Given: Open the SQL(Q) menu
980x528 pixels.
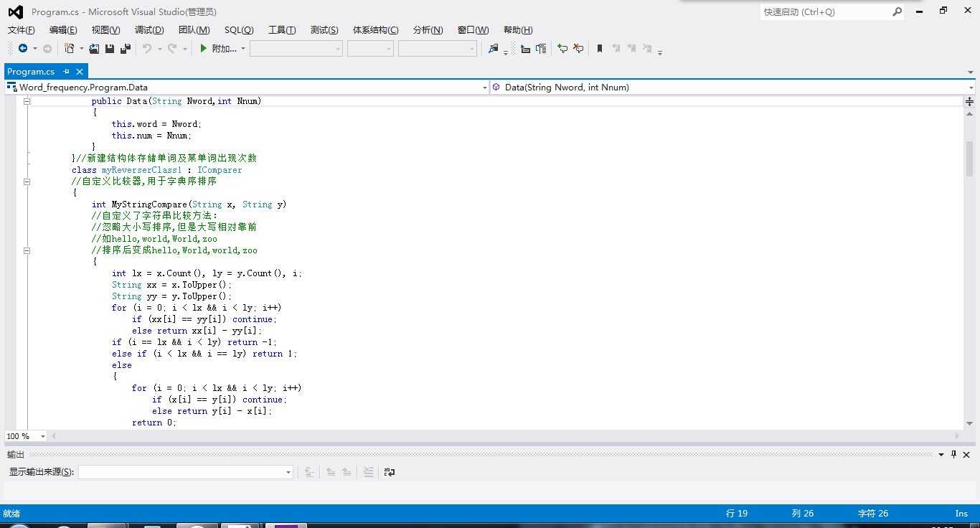Looking at the screenshot, I should pos(239,30).
